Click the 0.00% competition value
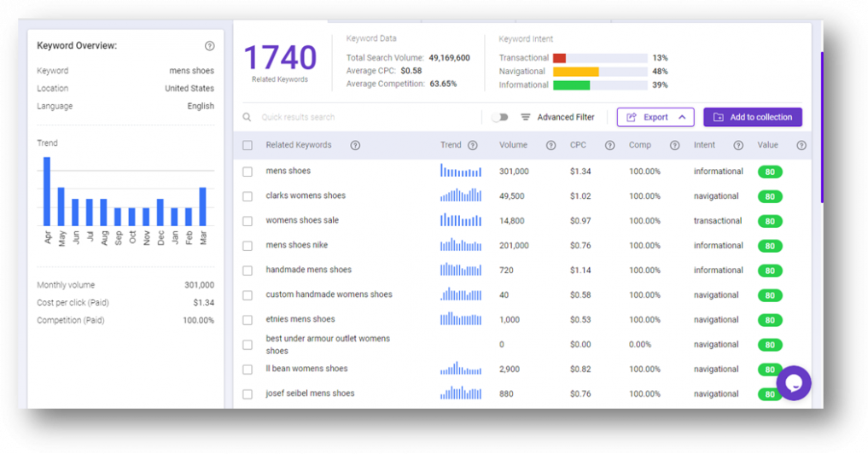 640,345
